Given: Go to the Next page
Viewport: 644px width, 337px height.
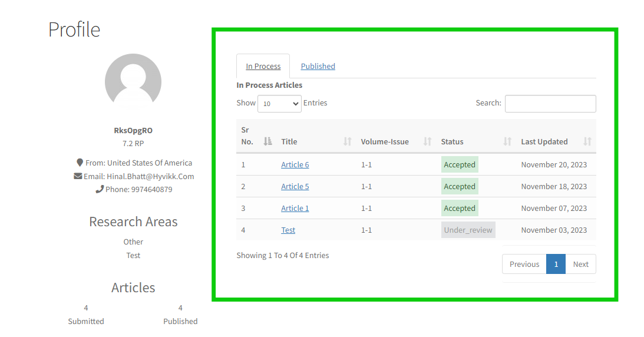Looking at the screenshot, I should [x=580, y=265].
